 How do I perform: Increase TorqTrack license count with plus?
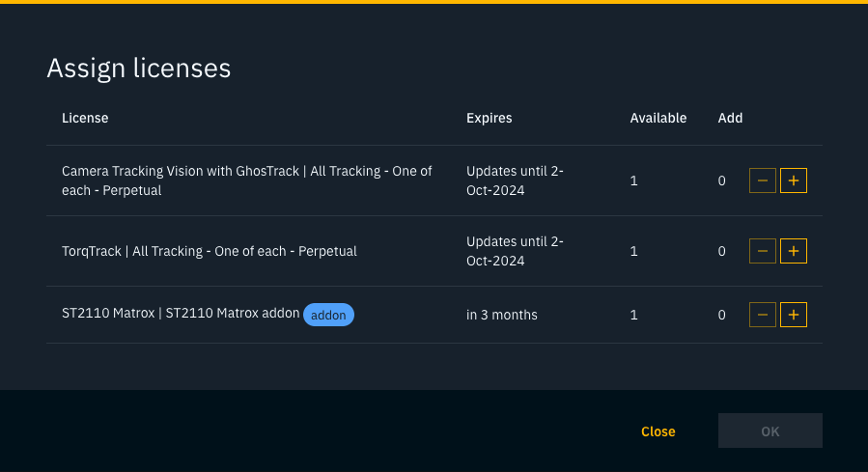(x=794, y=251)
